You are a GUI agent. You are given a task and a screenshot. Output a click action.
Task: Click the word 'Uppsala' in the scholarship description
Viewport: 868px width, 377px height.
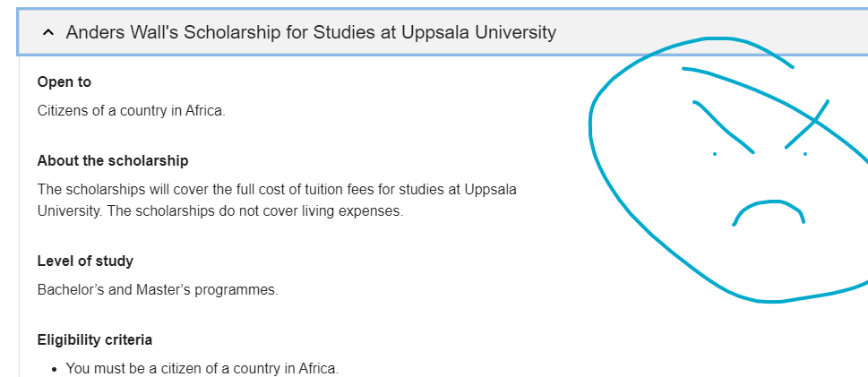pos(491,189)
